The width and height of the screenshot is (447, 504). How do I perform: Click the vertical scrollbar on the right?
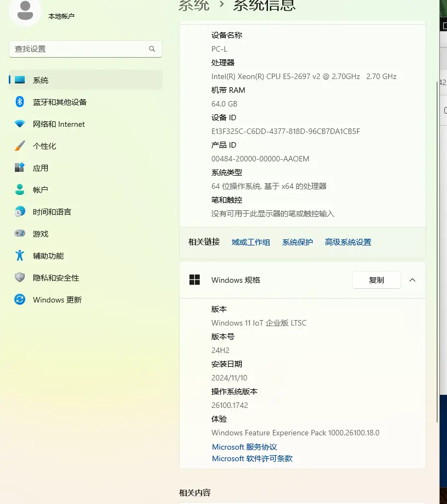pos(437,251)
